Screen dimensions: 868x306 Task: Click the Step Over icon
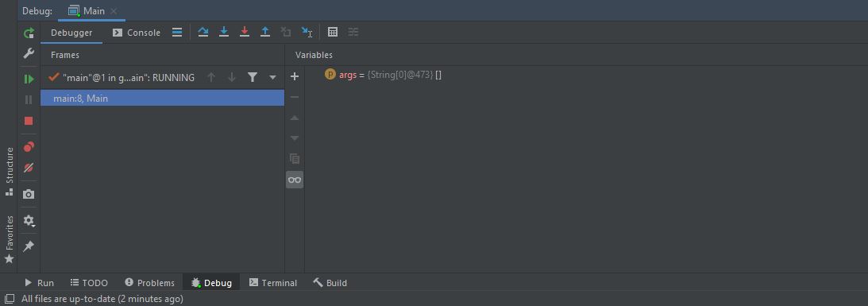[x=203, y=32]
